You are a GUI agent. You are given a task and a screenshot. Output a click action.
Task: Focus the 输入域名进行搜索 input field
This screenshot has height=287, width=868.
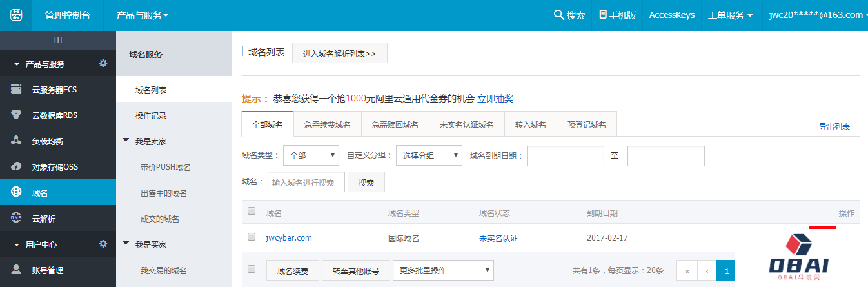pyautogui.click(x=306, y=183)
